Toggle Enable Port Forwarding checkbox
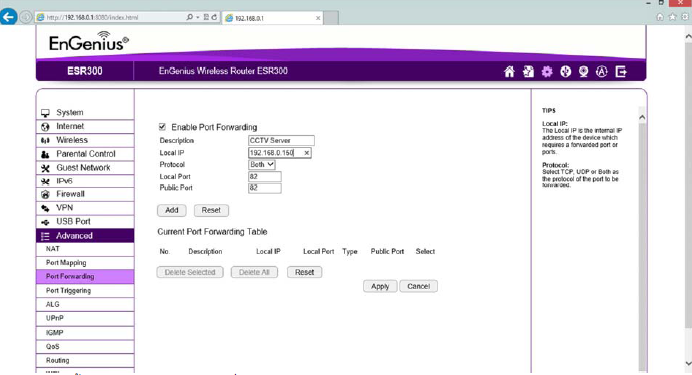The width and height of the screenshot is (692, 375). pos(162,127)
